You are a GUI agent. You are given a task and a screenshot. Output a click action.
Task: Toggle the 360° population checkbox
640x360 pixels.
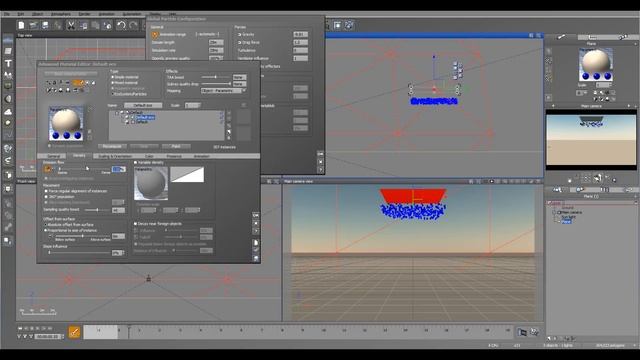[x=46, y=197]
